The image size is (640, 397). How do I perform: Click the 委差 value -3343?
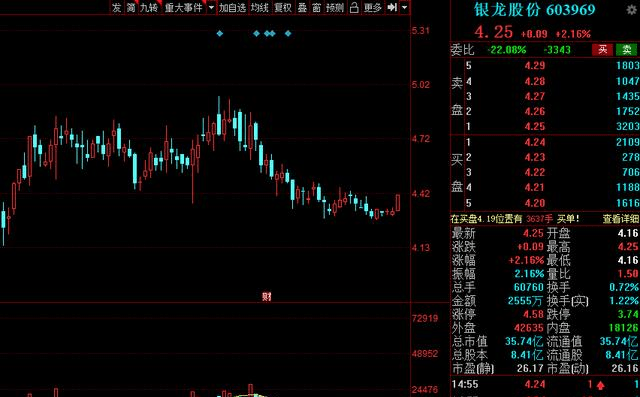click(x=557, y=50)
